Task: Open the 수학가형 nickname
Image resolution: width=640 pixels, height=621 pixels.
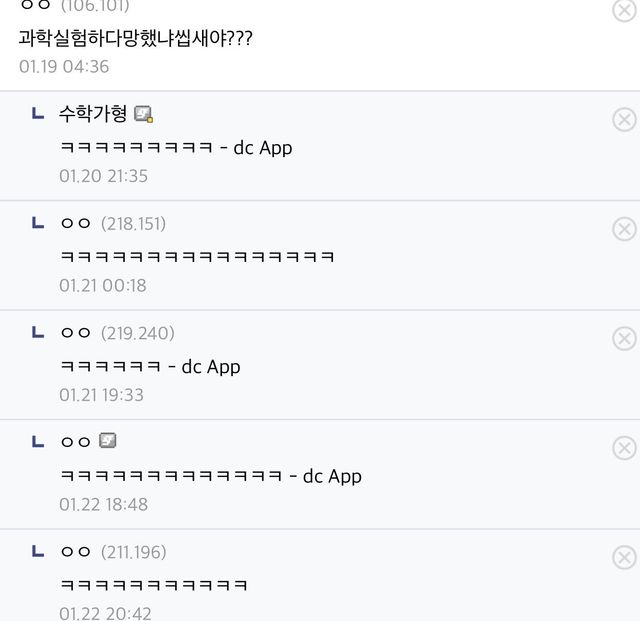Action: point(94,114)
